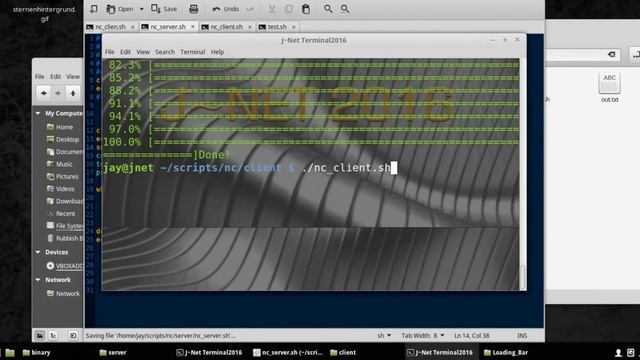The width and height of the screenshot is (640, 360).
Task: Open File menu in file manager window
Action: 40,76
